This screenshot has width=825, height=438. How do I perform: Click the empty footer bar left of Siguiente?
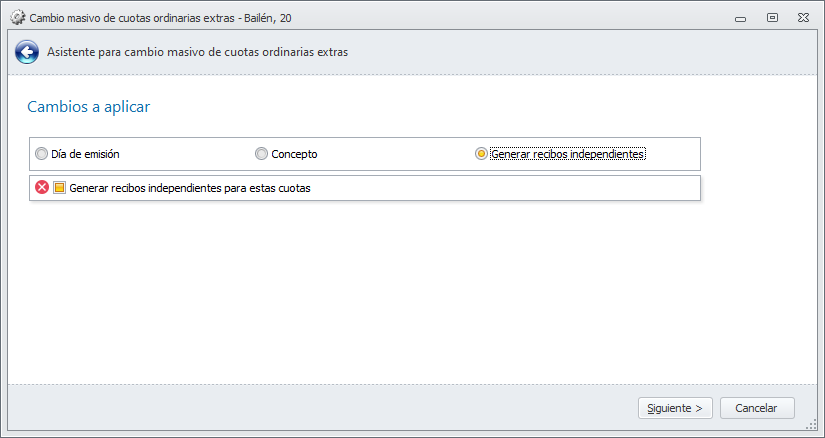(300, 408)
